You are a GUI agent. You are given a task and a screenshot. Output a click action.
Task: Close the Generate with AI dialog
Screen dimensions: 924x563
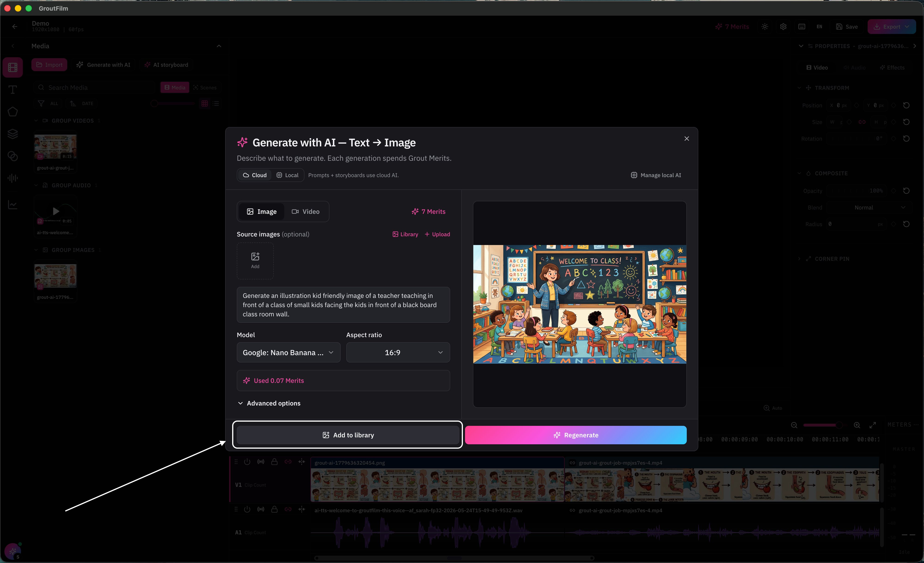coord(687,139)
